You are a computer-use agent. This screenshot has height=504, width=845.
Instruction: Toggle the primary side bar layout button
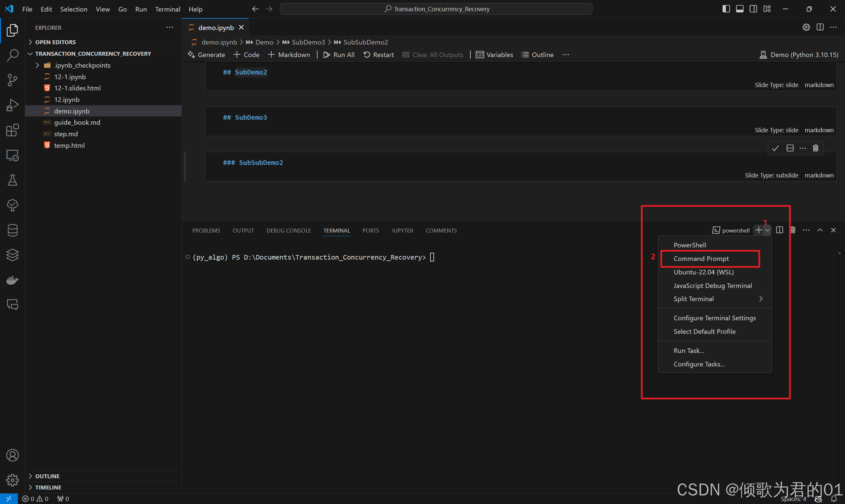(x=726, y=9)
